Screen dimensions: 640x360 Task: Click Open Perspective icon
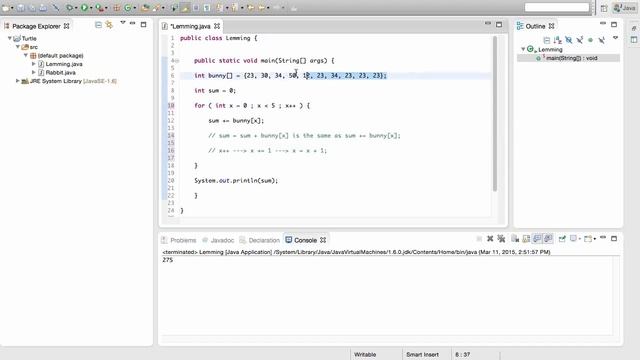click(604, 8)
